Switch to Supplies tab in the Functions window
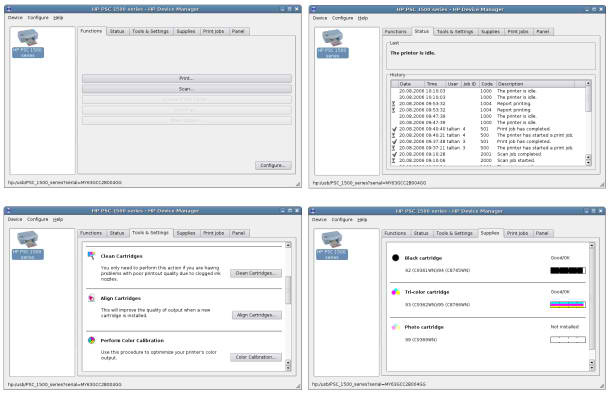Viewport: 610px width, 394px height. 186,32
